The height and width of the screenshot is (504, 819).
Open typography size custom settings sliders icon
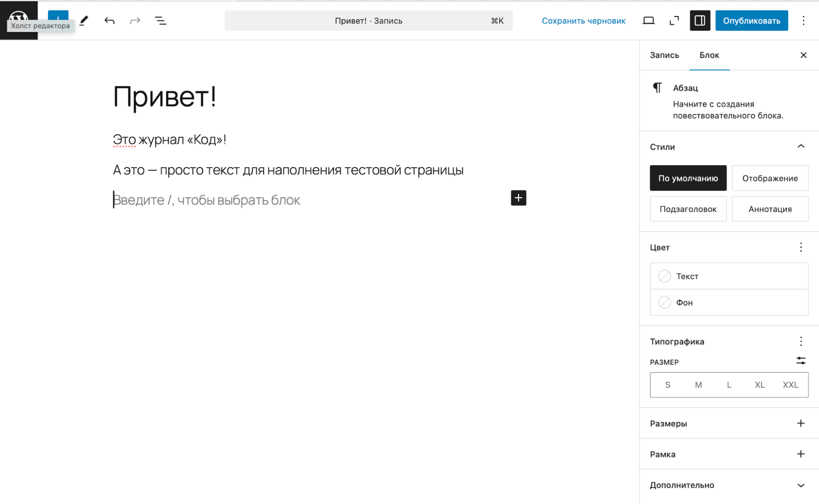[801, 361]
